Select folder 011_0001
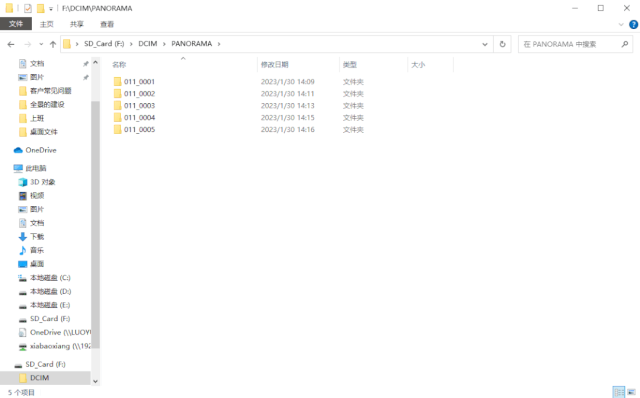640x398 pixels. (x=139, y=82)
